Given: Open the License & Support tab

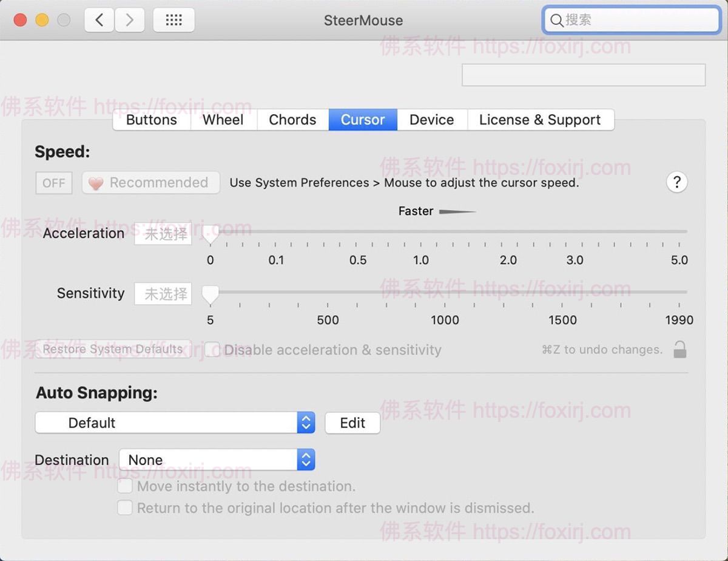Looking at the screenshot, I should (x=541, y=120).
